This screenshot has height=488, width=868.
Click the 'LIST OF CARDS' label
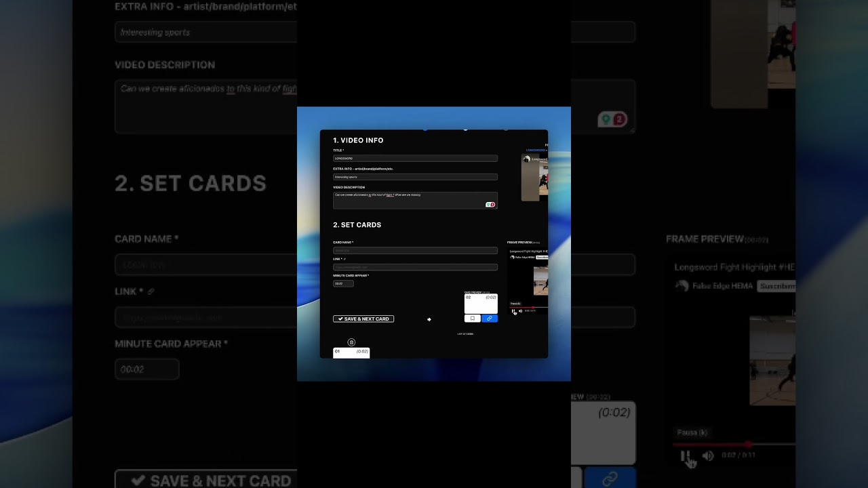point(465,334)
